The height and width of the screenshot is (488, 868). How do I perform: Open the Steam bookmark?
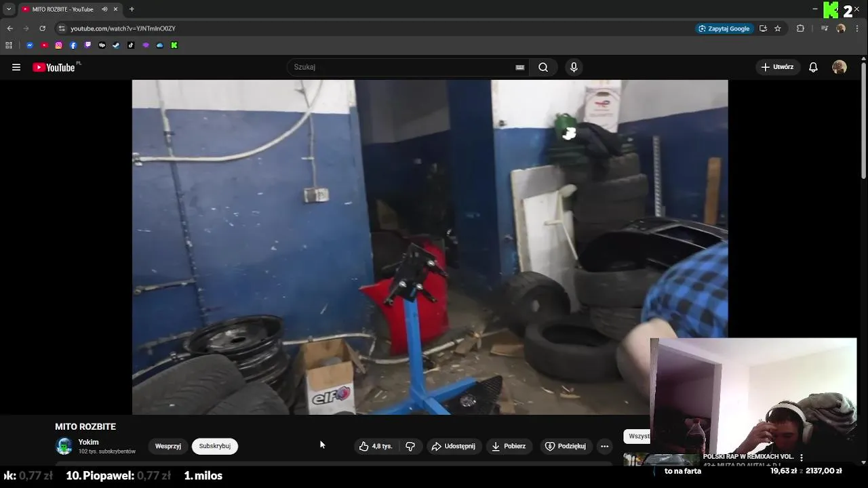click(x=117, y=45)
